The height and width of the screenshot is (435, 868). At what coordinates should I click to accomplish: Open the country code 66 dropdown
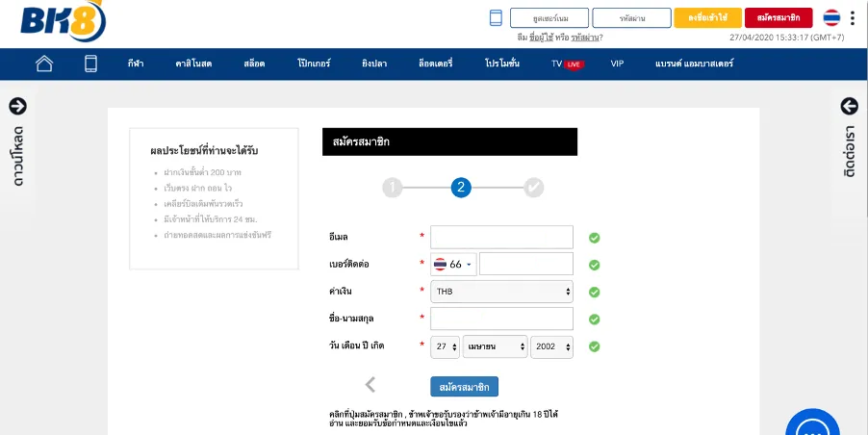pyautogui.click(x=453, y=265)
